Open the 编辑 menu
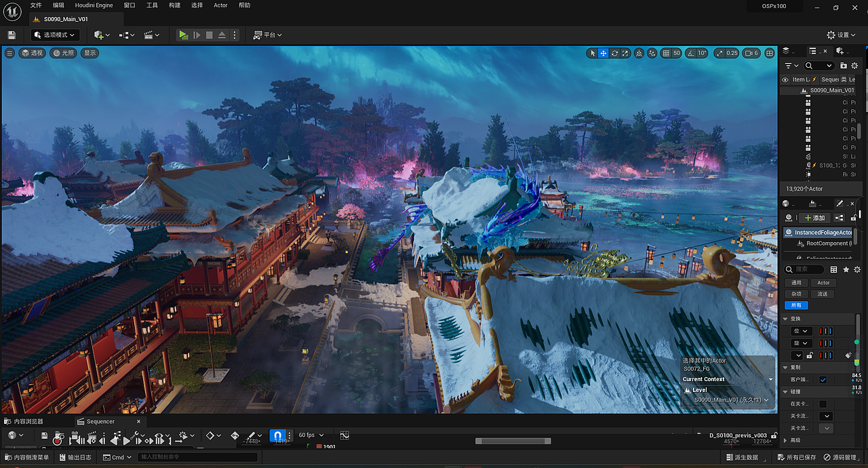The height and width of the screenshot is (468, 868). (x=58, y=5)
